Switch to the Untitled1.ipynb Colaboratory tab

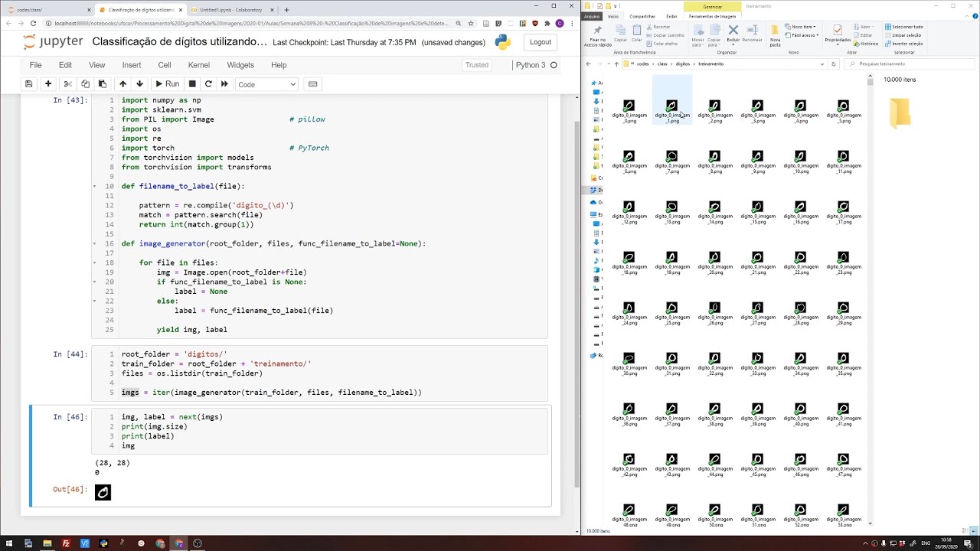tap(234, 10)
